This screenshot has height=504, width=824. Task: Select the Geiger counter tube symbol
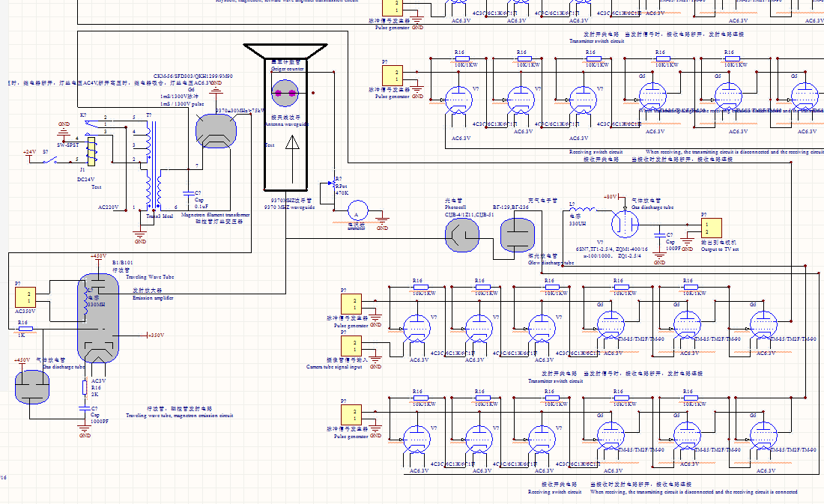coord(286,94)
